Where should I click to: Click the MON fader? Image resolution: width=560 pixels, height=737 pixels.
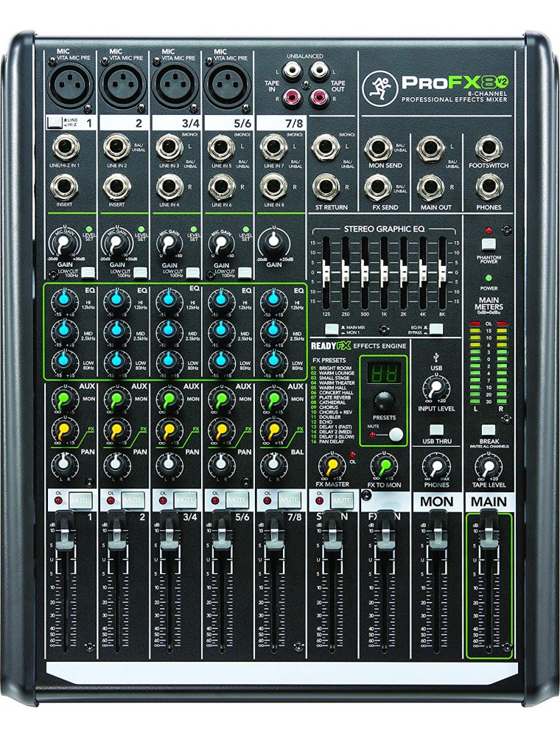tap(437, 537)
